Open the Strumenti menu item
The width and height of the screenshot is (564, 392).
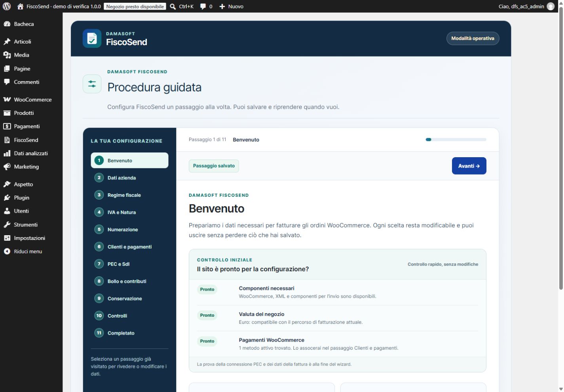pos(31,225)
